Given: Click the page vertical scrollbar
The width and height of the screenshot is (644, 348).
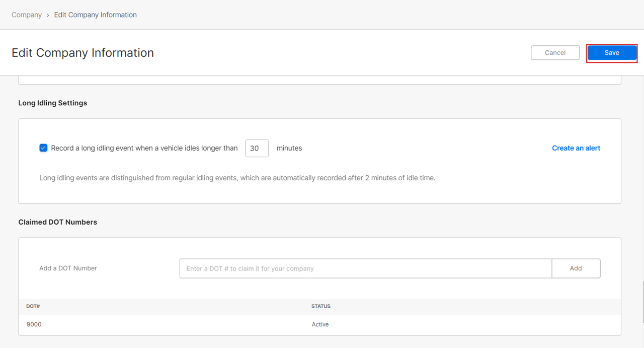Looking at the screenshot, I should point(642,302).
